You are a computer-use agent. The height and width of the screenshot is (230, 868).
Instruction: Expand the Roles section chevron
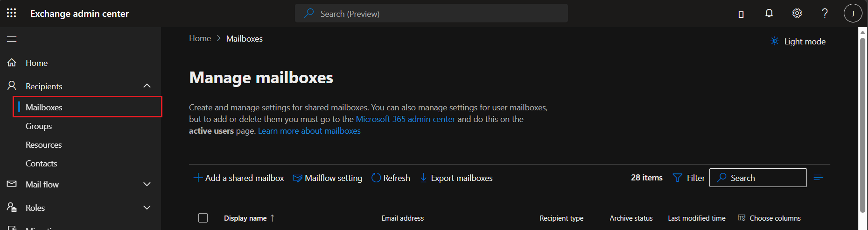tap(147, 208)
